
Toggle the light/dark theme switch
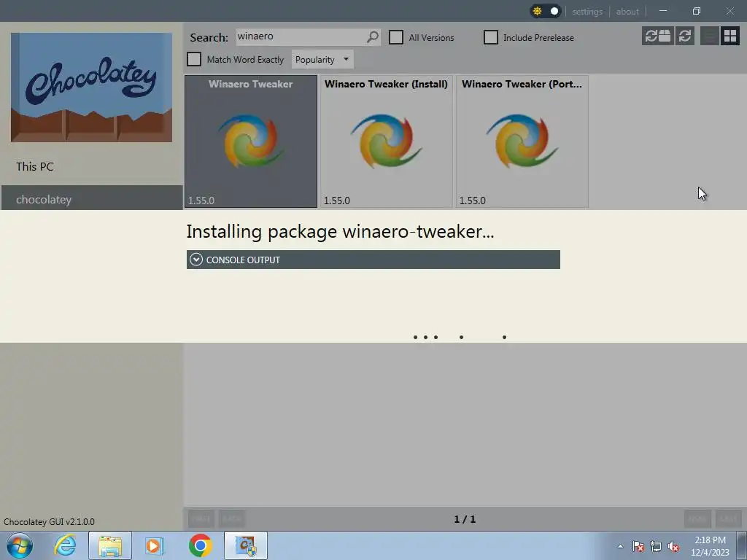546,11
